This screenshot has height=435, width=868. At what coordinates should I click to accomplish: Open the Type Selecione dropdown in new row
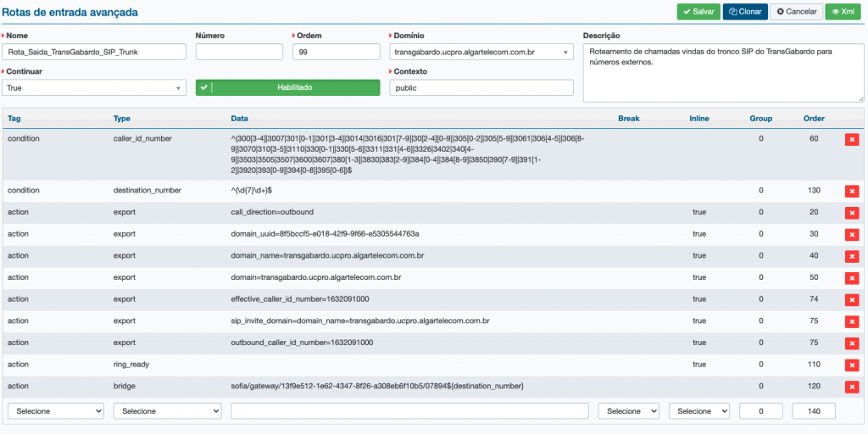coord(167,411)
